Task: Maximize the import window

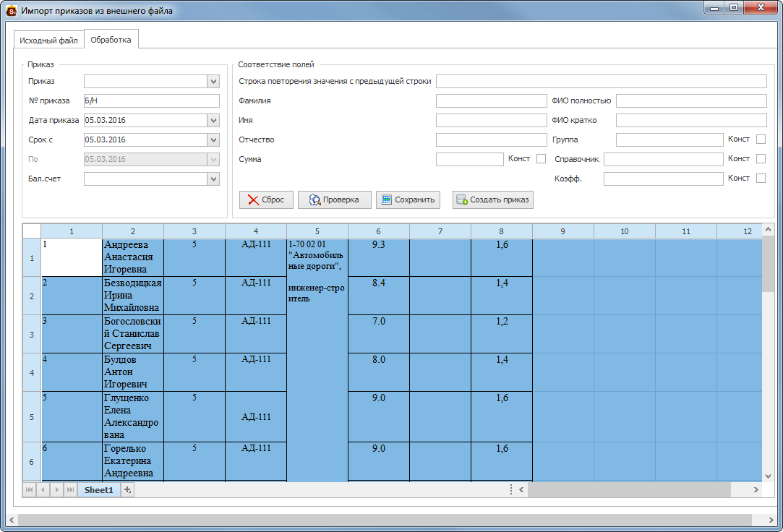Action: [734, 7]
